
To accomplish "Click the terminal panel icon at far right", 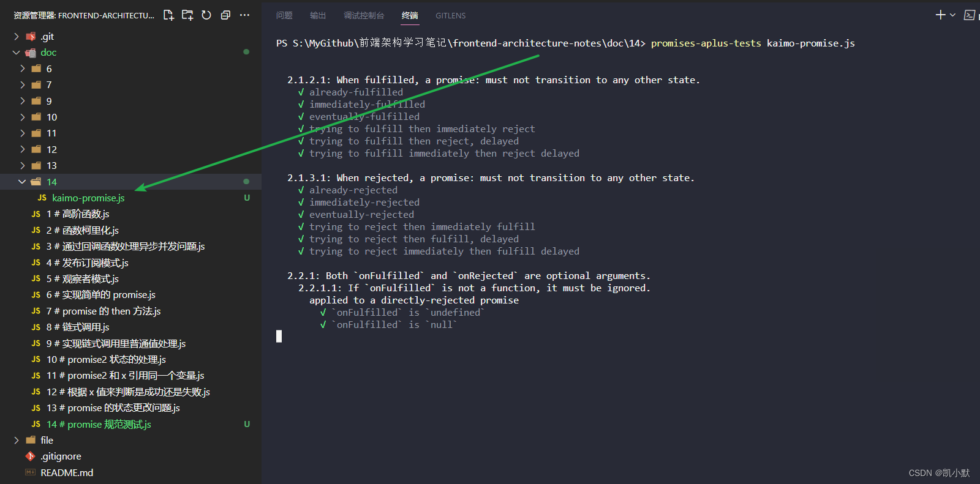I will click(x=969, y=15).
